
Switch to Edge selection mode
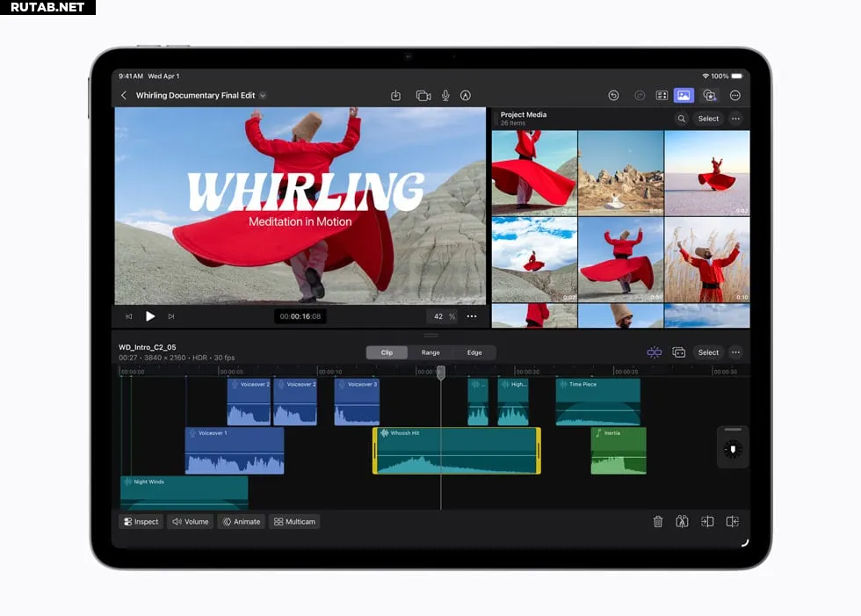(x=474, y=352)
